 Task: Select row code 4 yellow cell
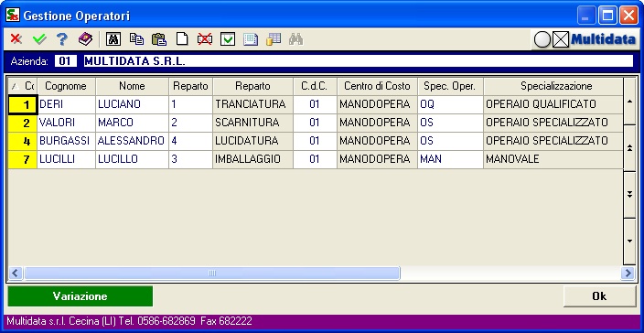point(23,141)
